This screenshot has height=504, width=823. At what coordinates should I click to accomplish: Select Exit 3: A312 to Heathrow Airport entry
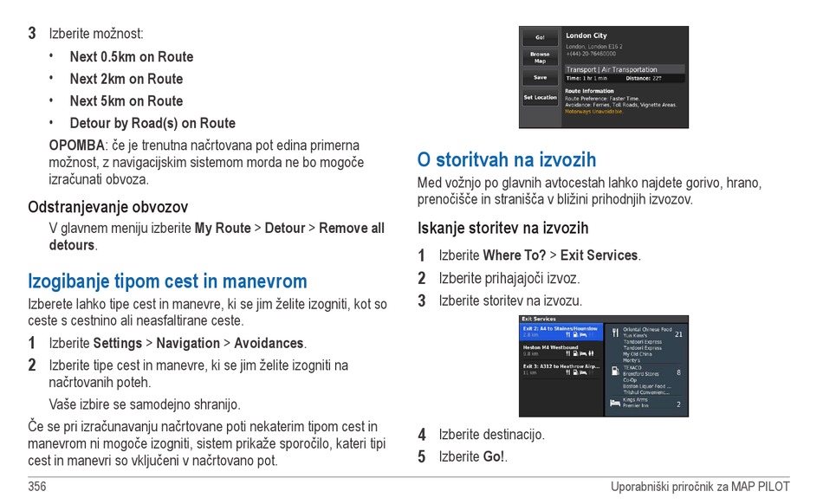coord(561,366)
